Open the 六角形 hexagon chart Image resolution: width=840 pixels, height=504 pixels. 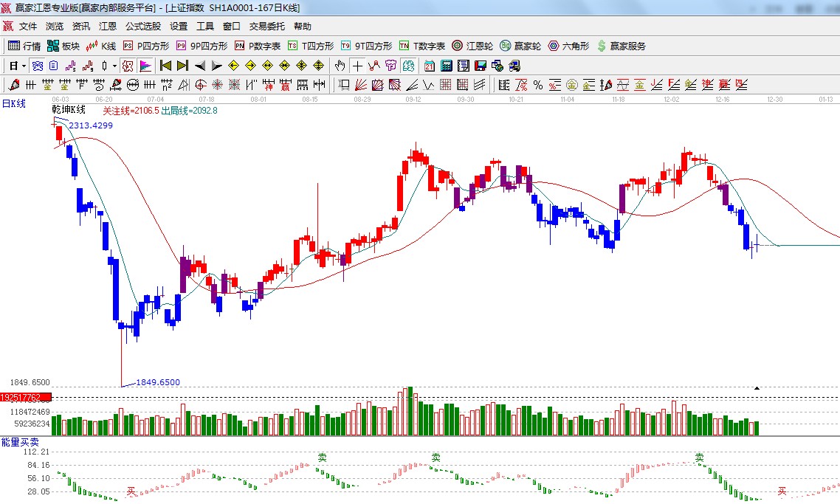(x=568, y=46)
